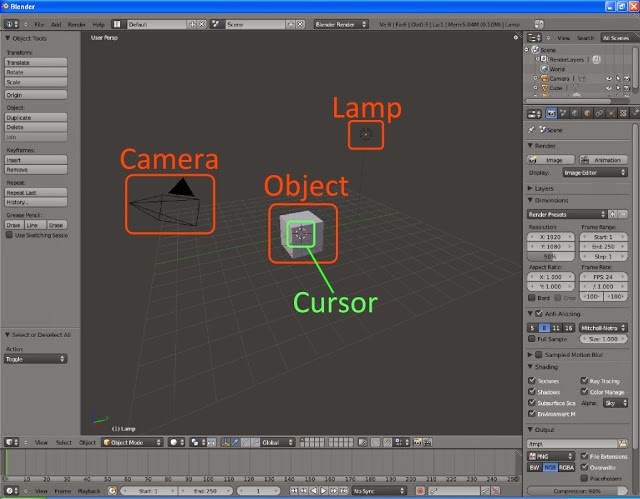Select the translate manipulator arrow icon
This screenshot has height=499, width=640.
pos(235,442)
